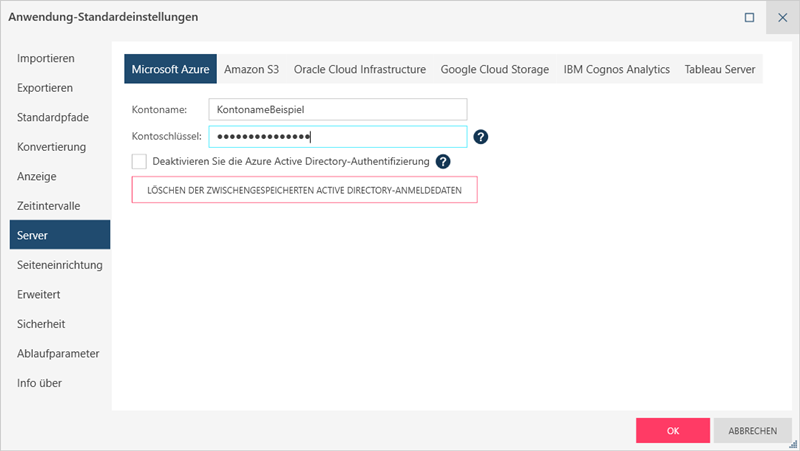Switch to IBM Cognos Analytics tab
This screenshot has width=800, height=451.
(617, 70)
